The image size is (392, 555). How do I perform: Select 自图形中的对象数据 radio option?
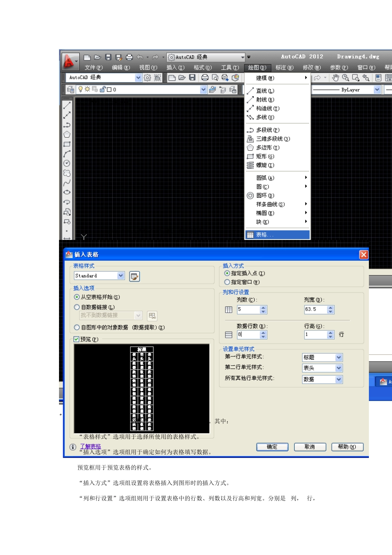77,327
